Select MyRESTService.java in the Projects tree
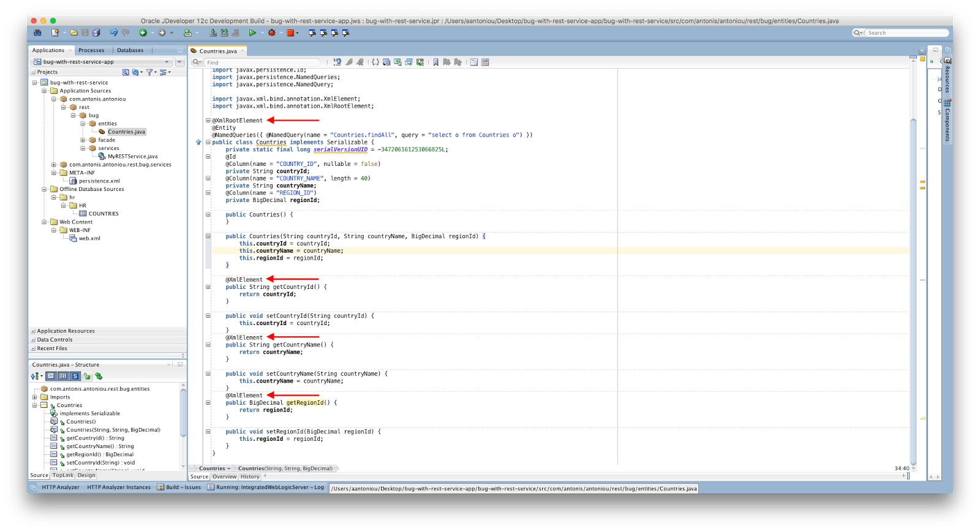 (x=132, y=157)
